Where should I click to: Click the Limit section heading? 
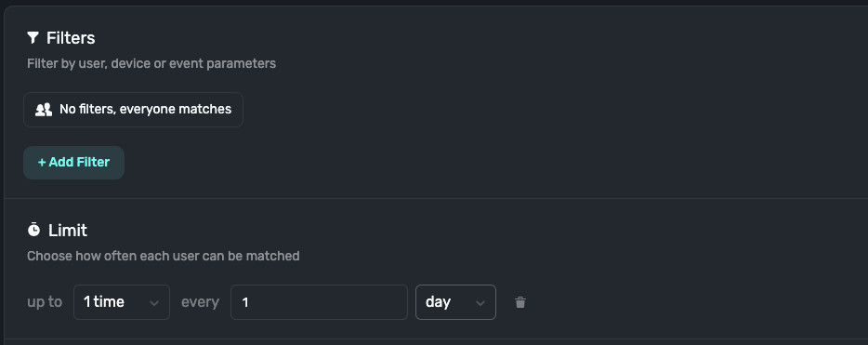[x=68, y=230]
